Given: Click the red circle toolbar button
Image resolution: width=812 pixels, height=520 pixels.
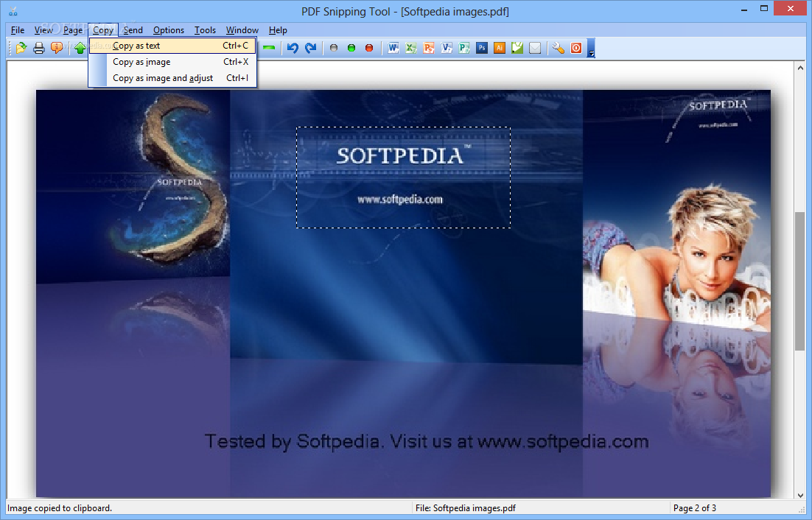Looking at the screenshot, I should 368,48.
